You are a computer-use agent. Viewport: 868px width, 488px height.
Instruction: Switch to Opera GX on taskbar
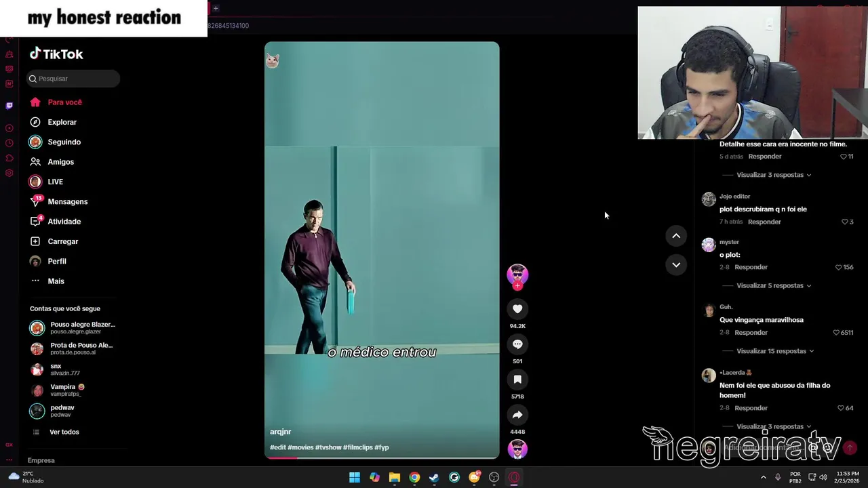pos(514,477)
